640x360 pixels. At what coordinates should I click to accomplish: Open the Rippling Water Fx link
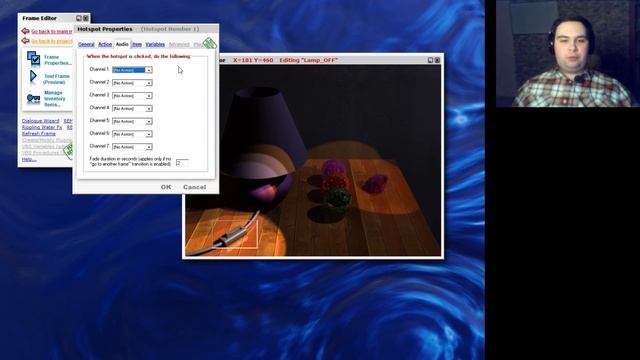pyautogui.click(x=42, y=127)
